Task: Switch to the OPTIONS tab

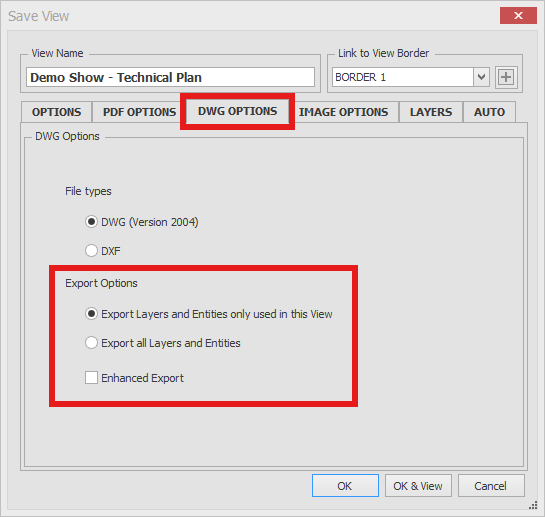Action: pyautogui.click(x=56, y=112)
